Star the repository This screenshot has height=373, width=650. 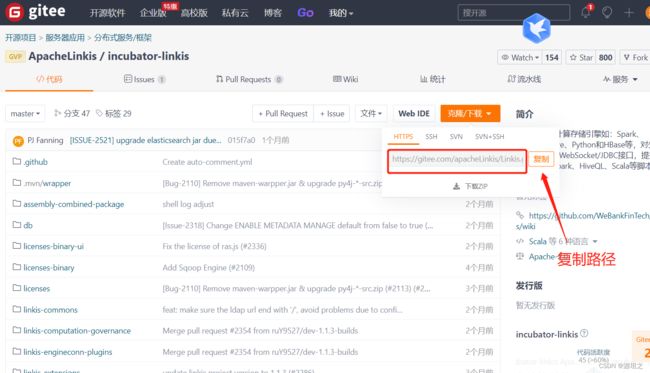coord(581,58)
